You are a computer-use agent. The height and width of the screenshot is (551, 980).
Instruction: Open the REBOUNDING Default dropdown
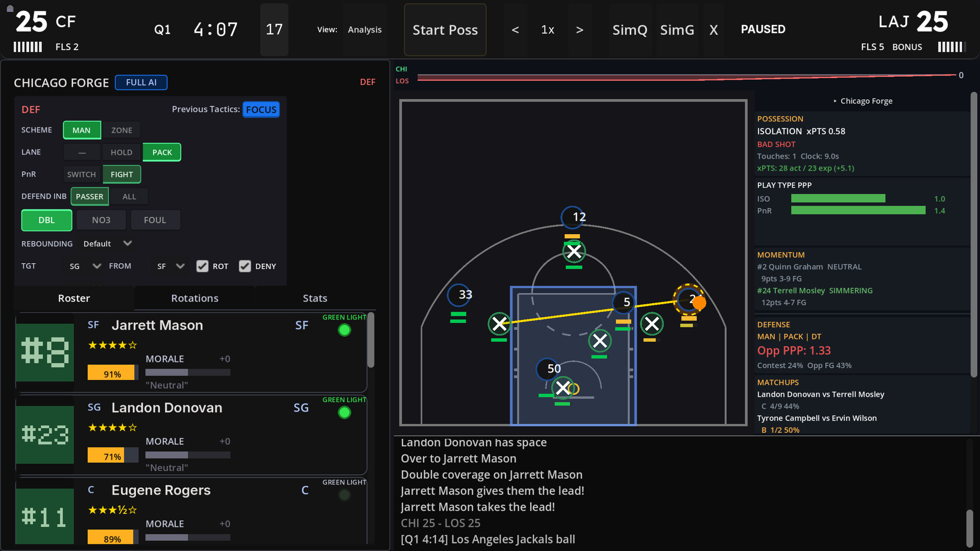[108, 244]
